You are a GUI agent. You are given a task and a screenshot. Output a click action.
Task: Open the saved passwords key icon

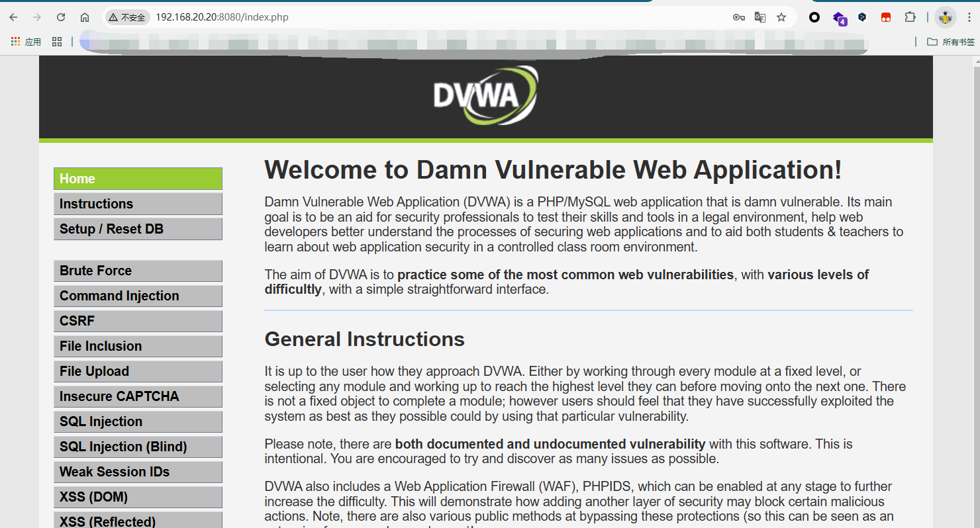pos(739,17)
